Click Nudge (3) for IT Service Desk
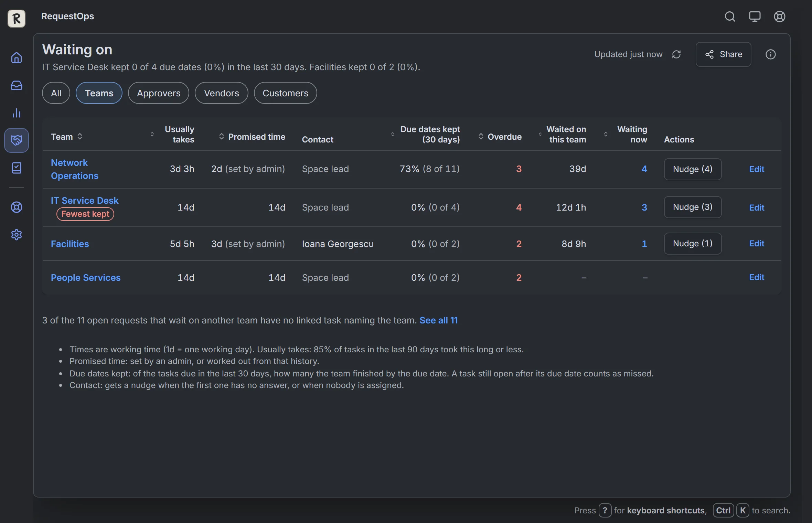 (x=693, y=207)
